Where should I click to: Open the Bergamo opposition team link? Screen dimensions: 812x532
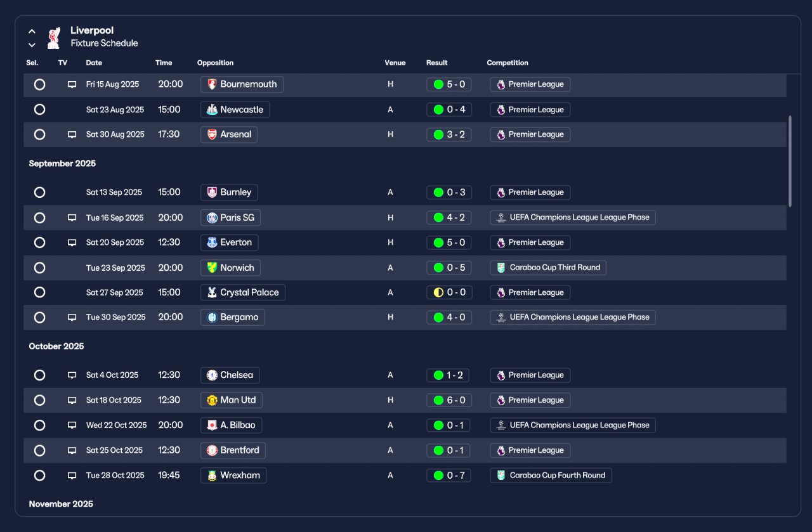coord(232,317)
